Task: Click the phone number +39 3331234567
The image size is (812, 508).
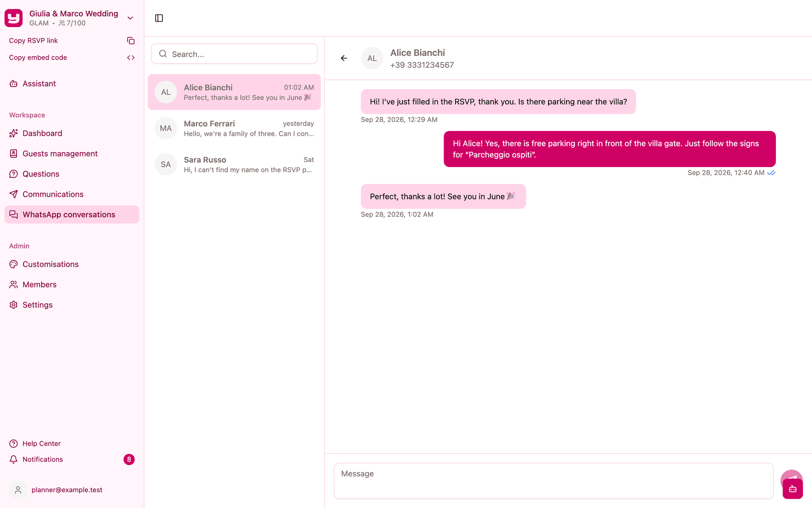Action: (422, 65)
